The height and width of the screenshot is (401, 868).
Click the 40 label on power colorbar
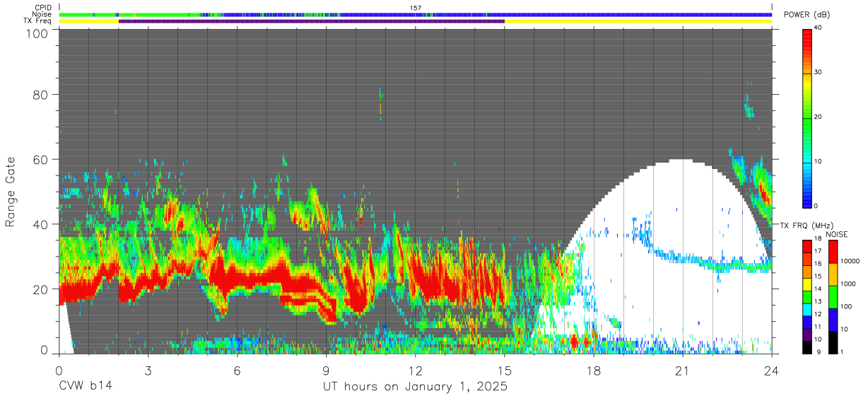coord(817,28)
